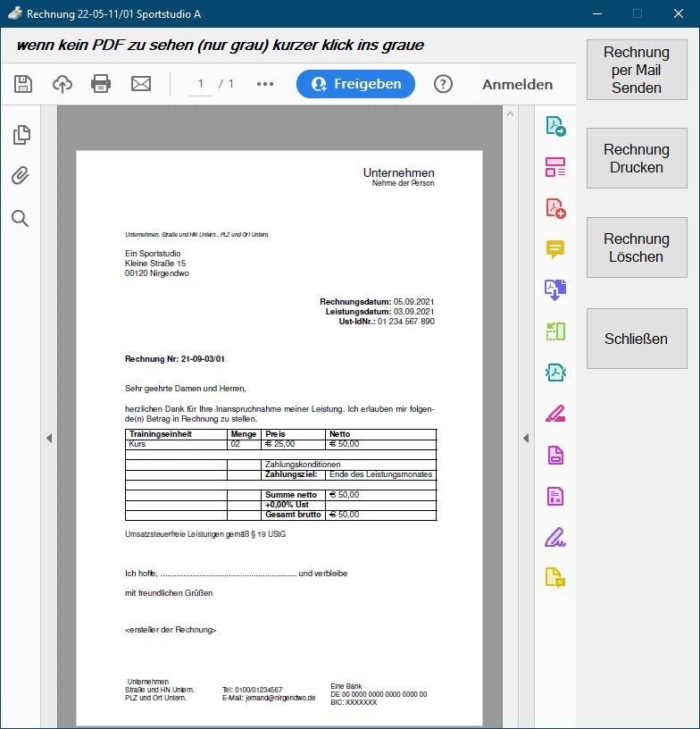Image resolution: width=700 pixels, height=729 pixels.
Task: Open the Prepare Form tool
Action: point(555,496)
